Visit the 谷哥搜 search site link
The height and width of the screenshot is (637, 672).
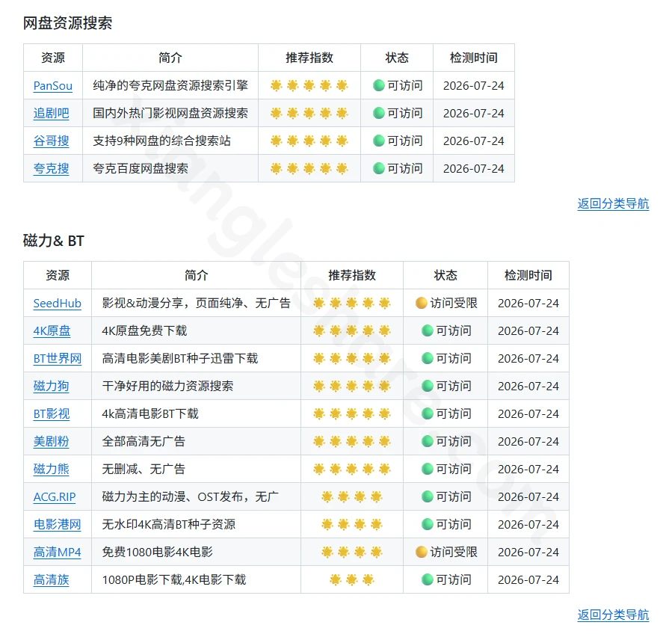coord(51,141)
